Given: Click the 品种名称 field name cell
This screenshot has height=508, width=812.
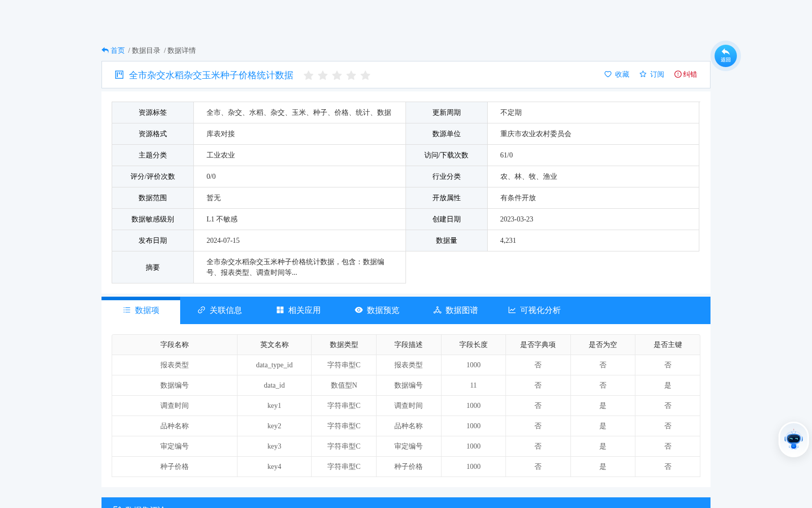Looking at the screenshot, I should pyautogui.click(x=175, y=426).
